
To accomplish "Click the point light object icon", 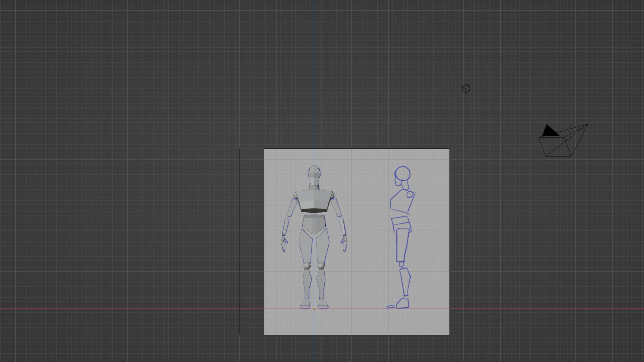I will pyautogui.click(x=466, y=88).
